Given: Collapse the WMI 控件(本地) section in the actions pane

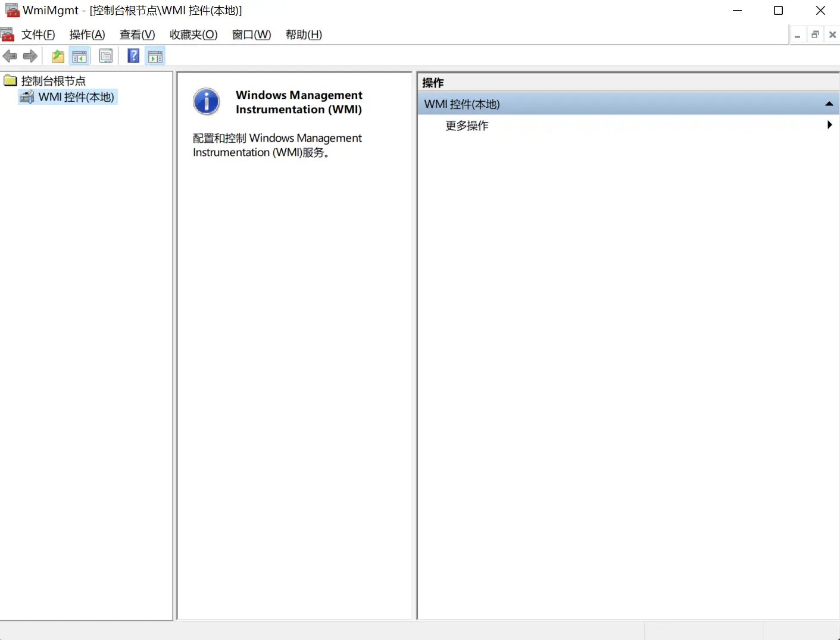Looking at the screenshot, I should pyautogui.click(x=829, y=104).
